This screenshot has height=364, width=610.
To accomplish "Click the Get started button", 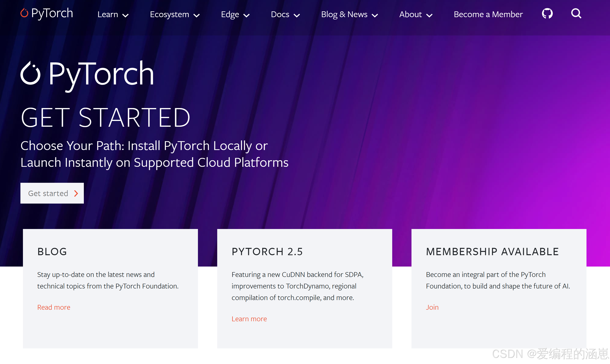I will [52, 193].
